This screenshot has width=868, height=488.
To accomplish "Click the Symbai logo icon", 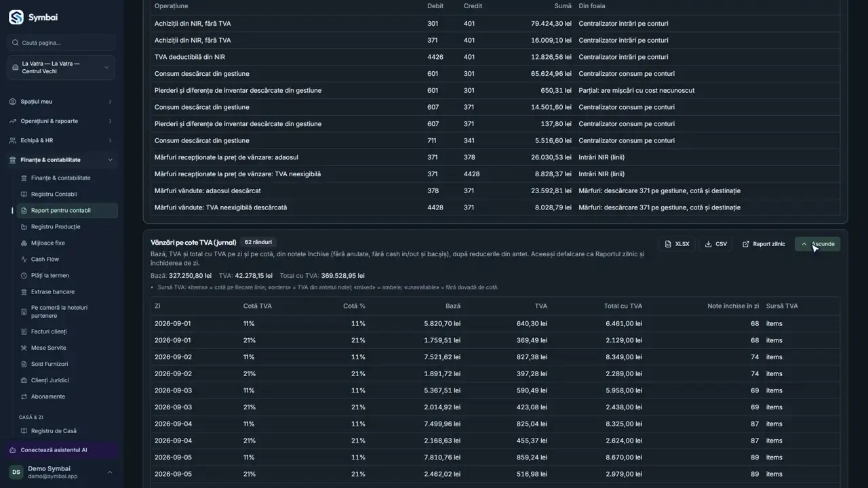I will point(16,18).
